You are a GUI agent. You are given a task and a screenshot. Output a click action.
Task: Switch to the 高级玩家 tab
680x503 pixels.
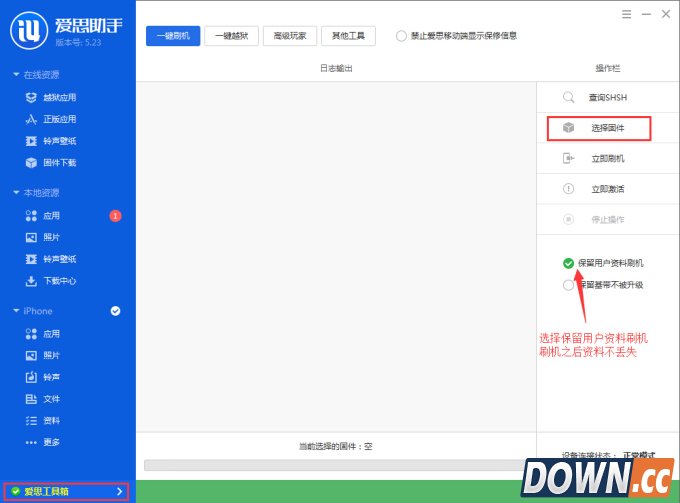290,36
